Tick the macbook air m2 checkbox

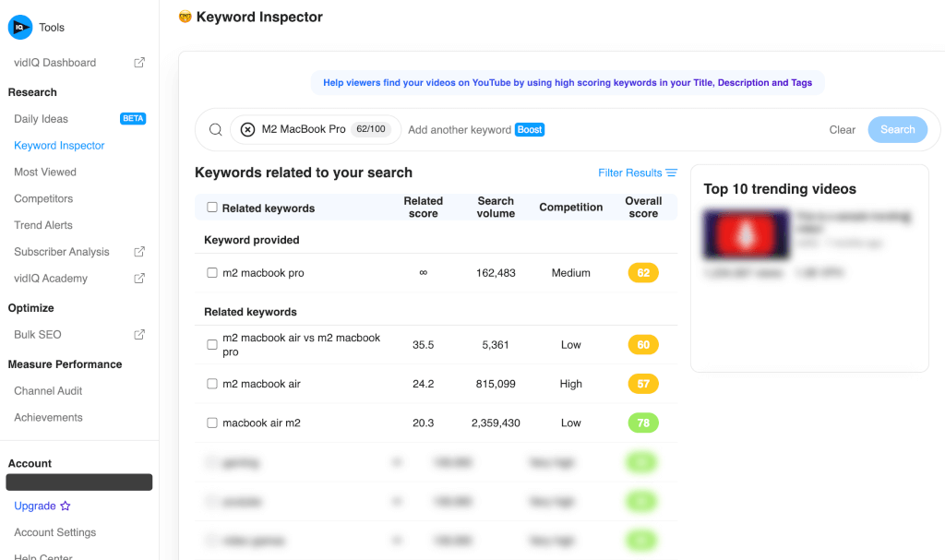[x=212, y=423]
